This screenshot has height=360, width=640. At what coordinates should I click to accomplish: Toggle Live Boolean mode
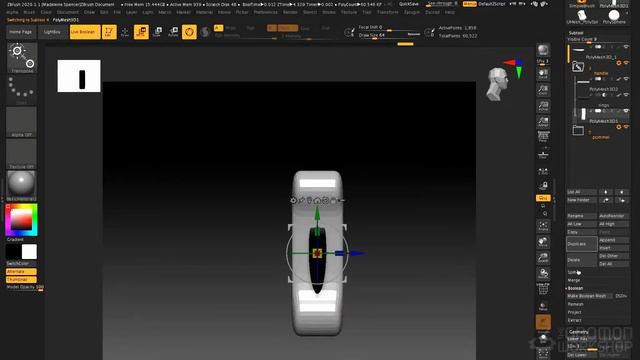tap(85, 32)
